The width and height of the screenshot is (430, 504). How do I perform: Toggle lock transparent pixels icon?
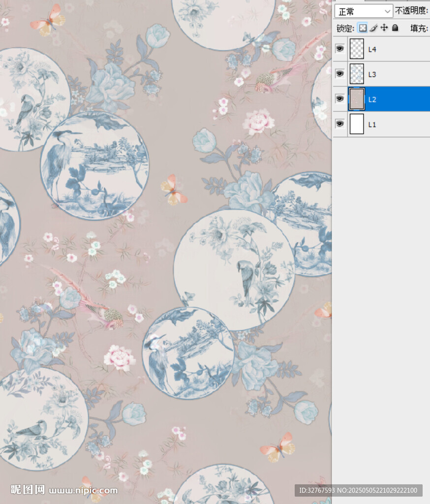[363, 28]
